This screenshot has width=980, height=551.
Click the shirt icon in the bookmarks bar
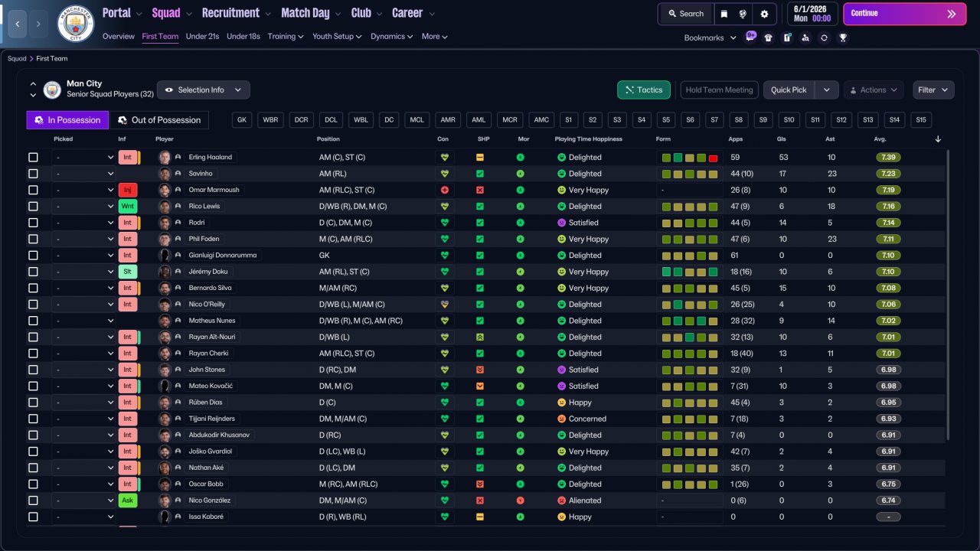tap(768, 37)
